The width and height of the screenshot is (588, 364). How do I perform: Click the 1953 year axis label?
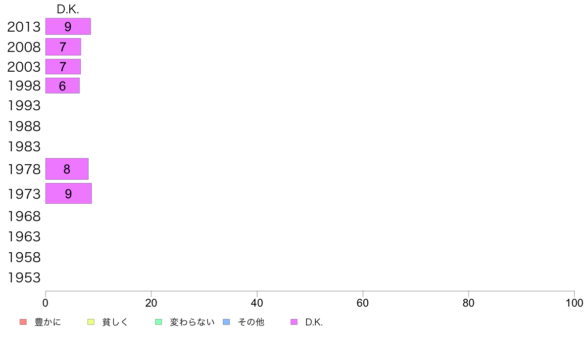(24, 278)
